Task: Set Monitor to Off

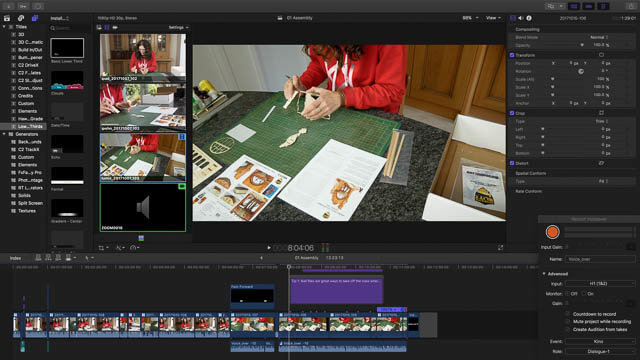Action: 567,293
